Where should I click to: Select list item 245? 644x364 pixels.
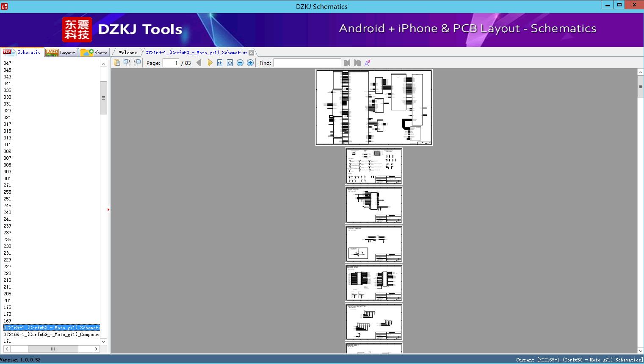[8, 206]
